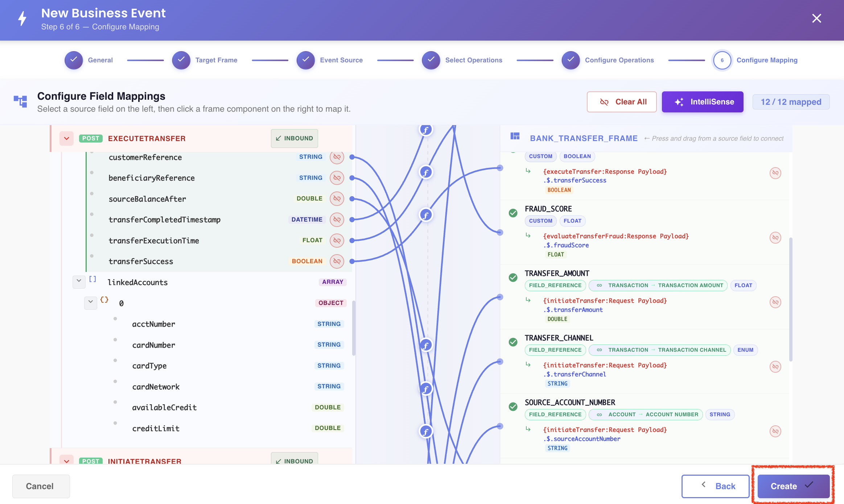Collapse the object 0 node
844x504 pixels.
90,302
